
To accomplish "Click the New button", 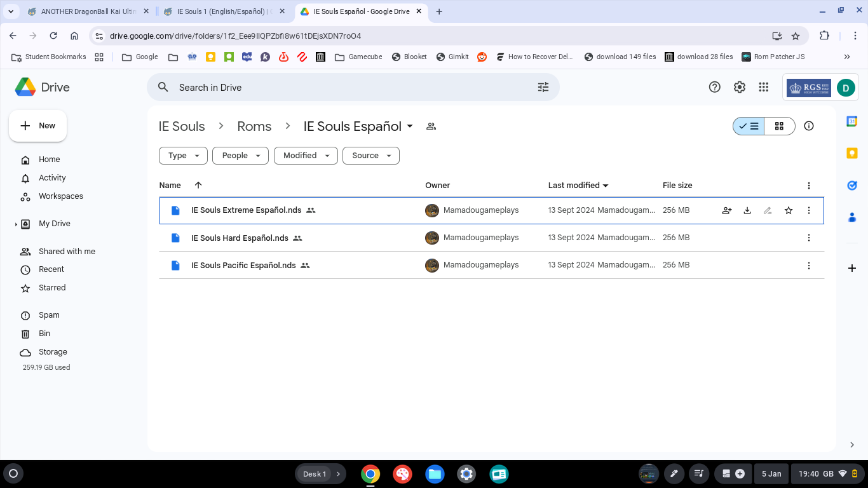I will point(37,126).
